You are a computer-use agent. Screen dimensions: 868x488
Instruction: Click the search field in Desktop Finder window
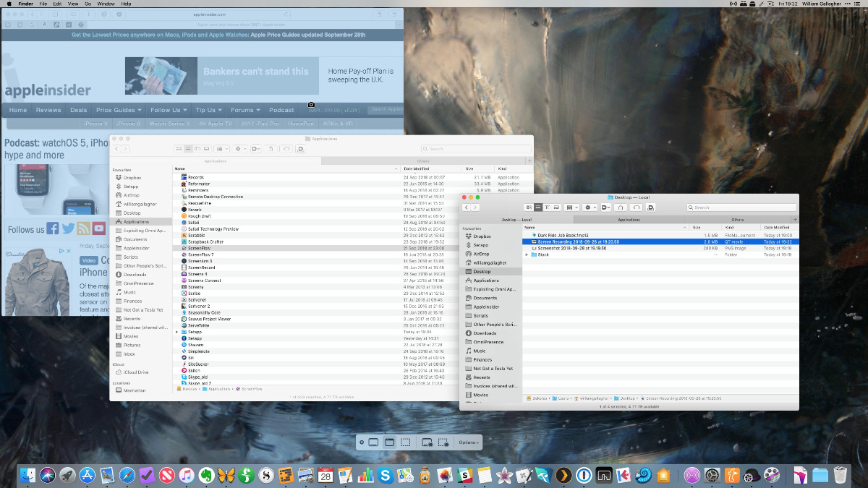pyautogui.click(x=741, y=207)
